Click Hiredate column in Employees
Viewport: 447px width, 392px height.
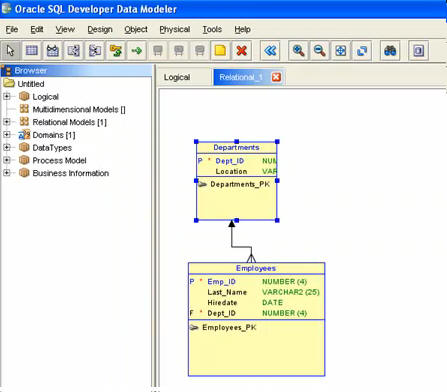(x=222, y=303)
